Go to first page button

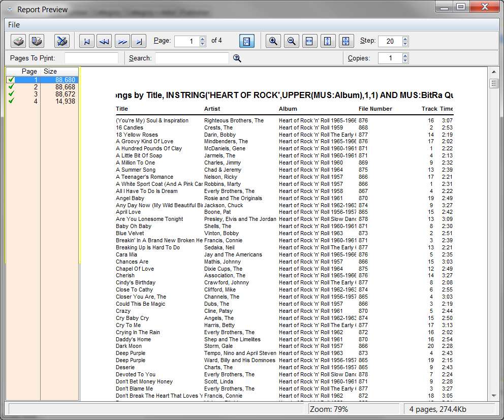(87, 41)
